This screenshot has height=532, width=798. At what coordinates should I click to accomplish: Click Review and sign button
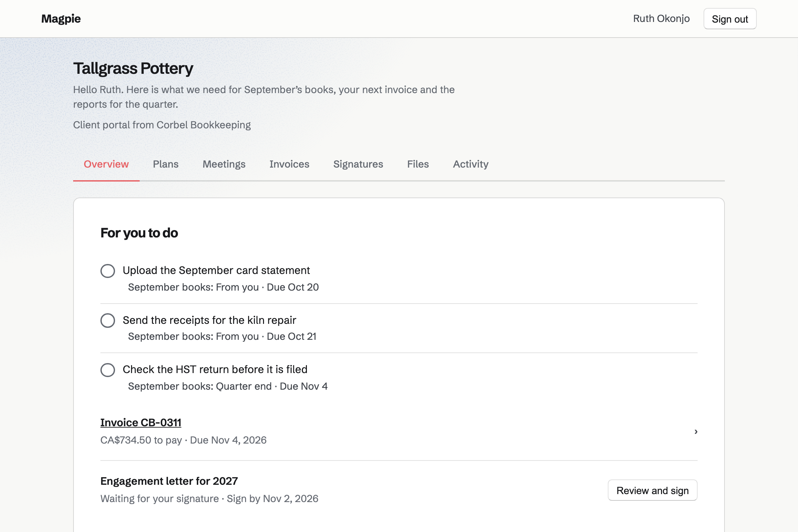click(x=652, y=490)
